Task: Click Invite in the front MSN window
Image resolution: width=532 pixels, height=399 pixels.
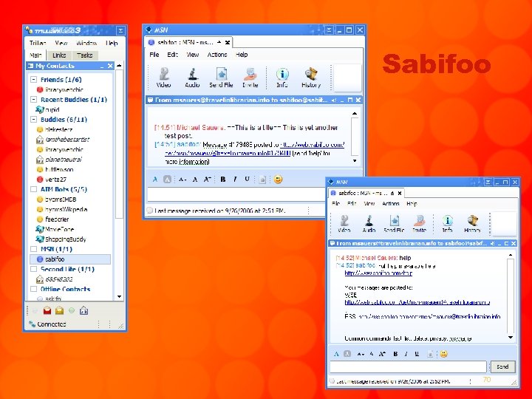Action: (420, 224)
